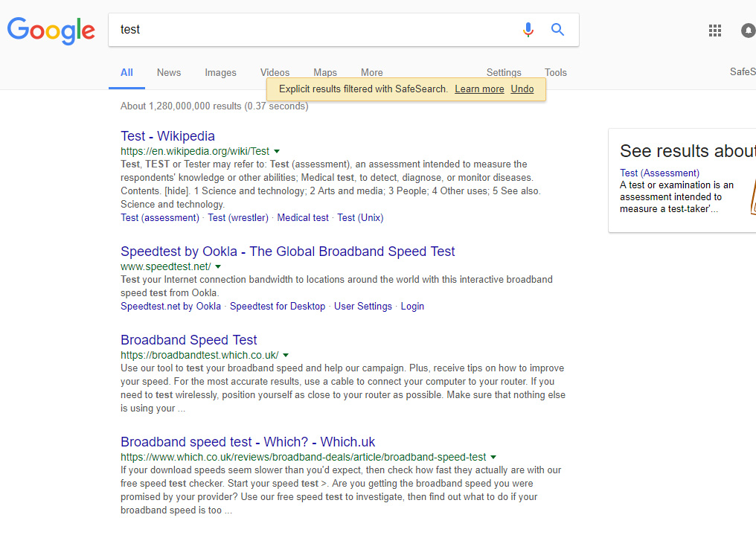Screen dimensions: 756x538
Task: Click Learn more in SafeSearch notice
Action: pos(479,89)
